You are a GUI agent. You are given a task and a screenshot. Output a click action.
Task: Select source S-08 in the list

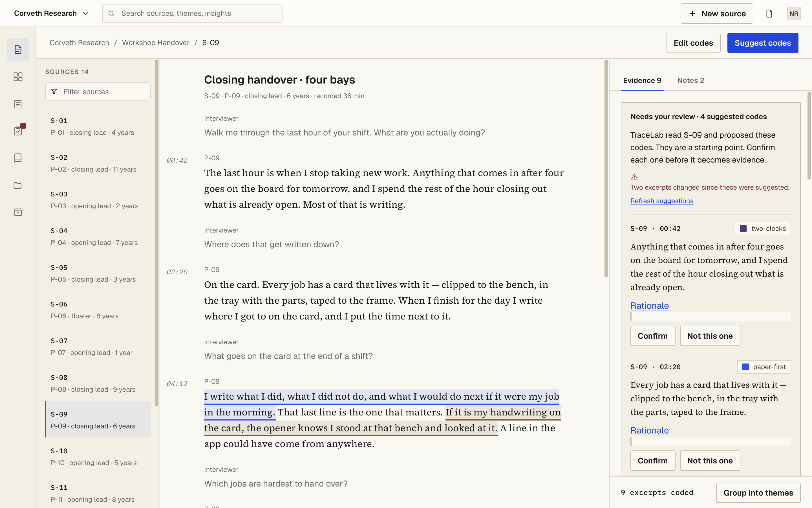tap(98, 383)
